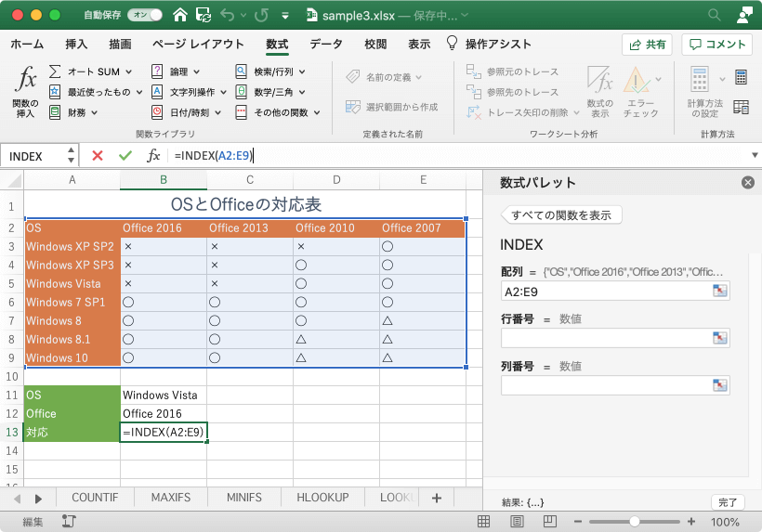Click the home icon in title bar
762x532 pixels.
[x=179, y=15]
